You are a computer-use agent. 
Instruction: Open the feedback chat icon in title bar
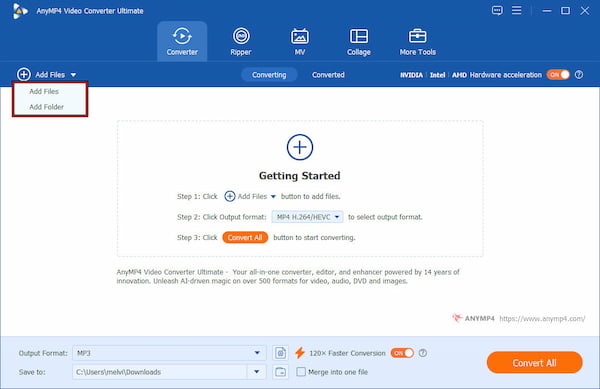tap(497, 10)
